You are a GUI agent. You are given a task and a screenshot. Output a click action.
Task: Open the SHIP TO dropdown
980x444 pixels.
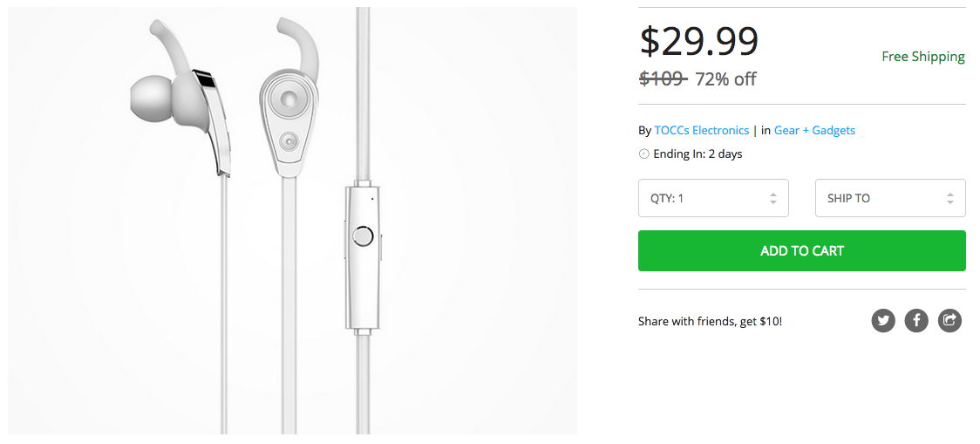(889, 198)
